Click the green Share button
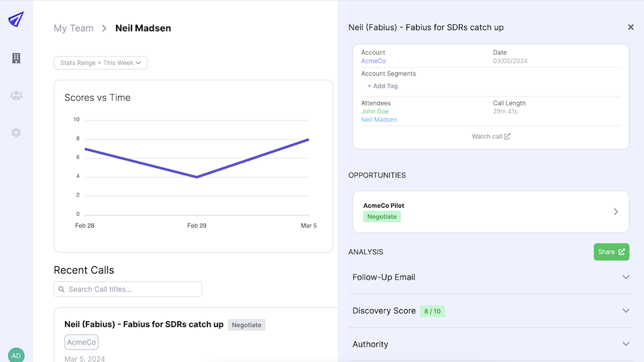 click(612, 252)
